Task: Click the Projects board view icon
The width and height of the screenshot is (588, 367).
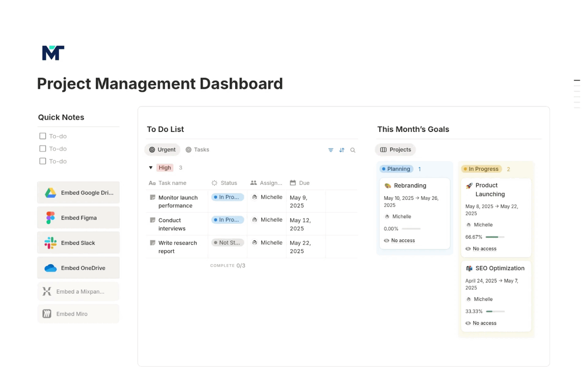Action: point(383,149)
